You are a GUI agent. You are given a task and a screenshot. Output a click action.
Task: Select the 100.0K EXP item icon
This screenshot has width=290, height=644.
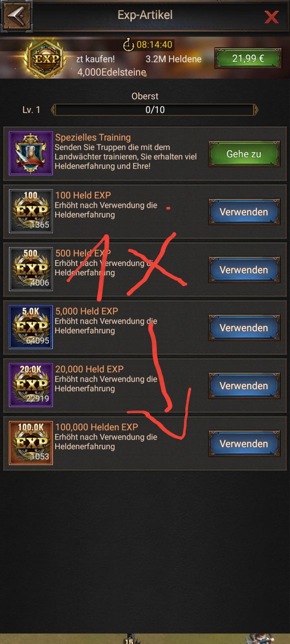click(x=31, y=443)
